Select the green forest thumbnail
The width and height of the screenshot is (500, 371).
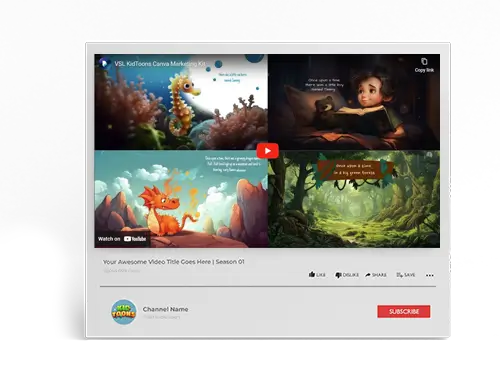click(354, 199)
